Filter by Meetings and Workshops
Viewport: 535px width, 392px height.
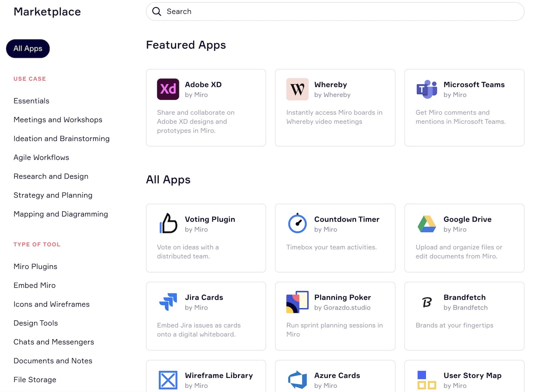click(x=58, y=120)
